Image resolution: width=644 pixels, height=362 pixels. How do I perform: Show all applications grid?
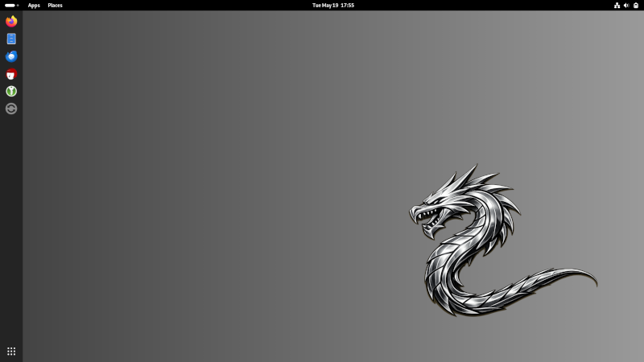11,352
